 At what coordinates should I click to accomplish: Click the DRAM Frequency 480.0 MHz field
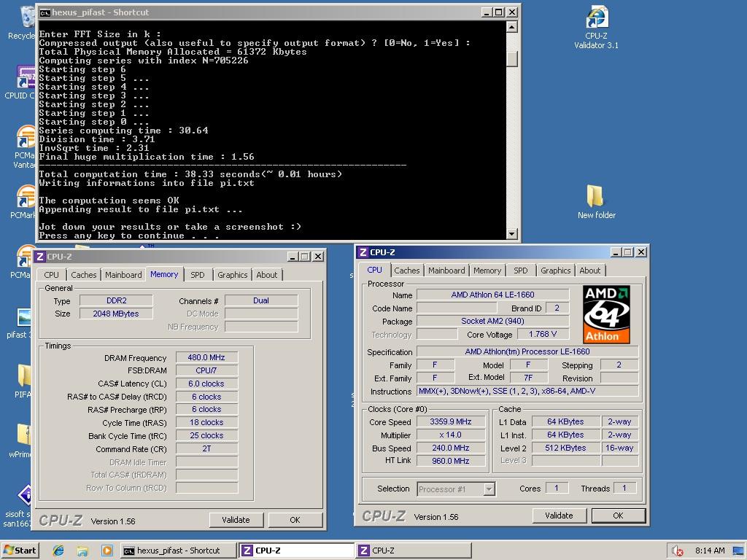[206, 357]
